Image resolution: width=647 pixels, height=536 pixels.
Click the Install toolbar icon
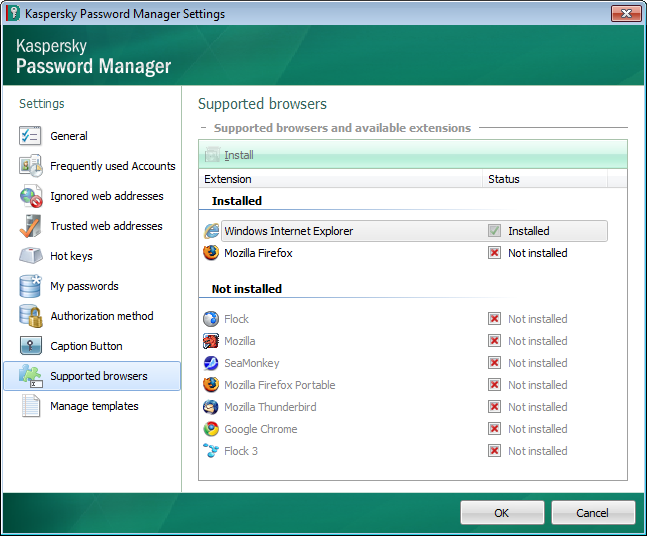pos(213,155)
